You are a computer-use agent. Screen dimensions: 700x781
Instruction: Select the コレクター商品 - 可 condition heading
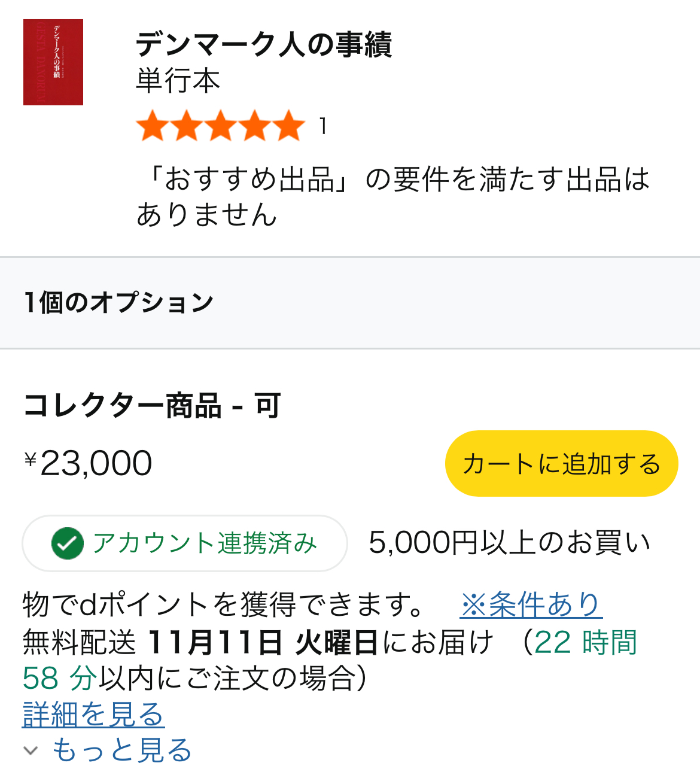(152, 406)
